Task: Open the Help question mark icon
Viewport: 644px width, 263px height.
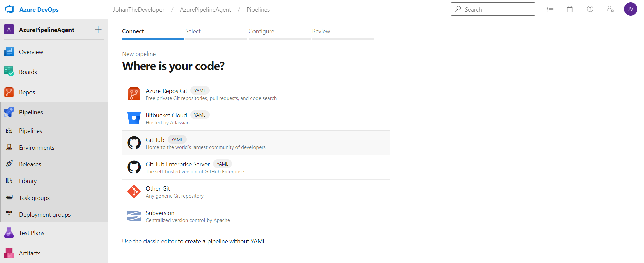Action: (590, 9)
